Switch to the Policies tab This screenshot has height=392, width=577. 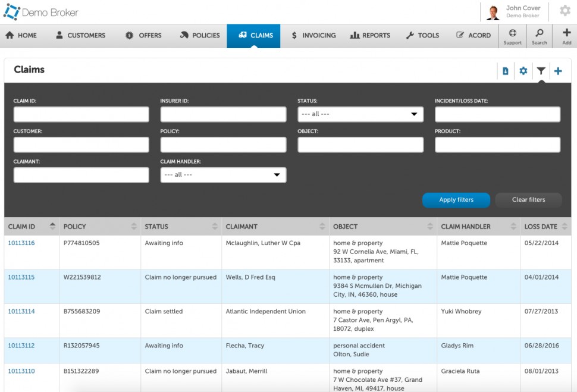tap(200, 36)
